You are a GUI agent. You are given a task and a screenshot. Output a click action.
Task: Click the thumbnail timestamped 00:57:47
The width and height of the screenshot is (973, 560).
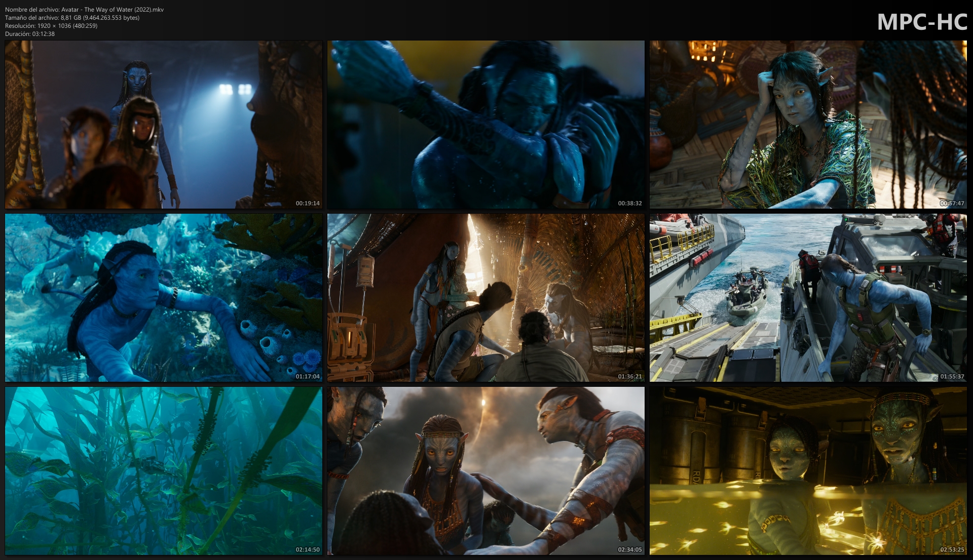tap(808, 124)
